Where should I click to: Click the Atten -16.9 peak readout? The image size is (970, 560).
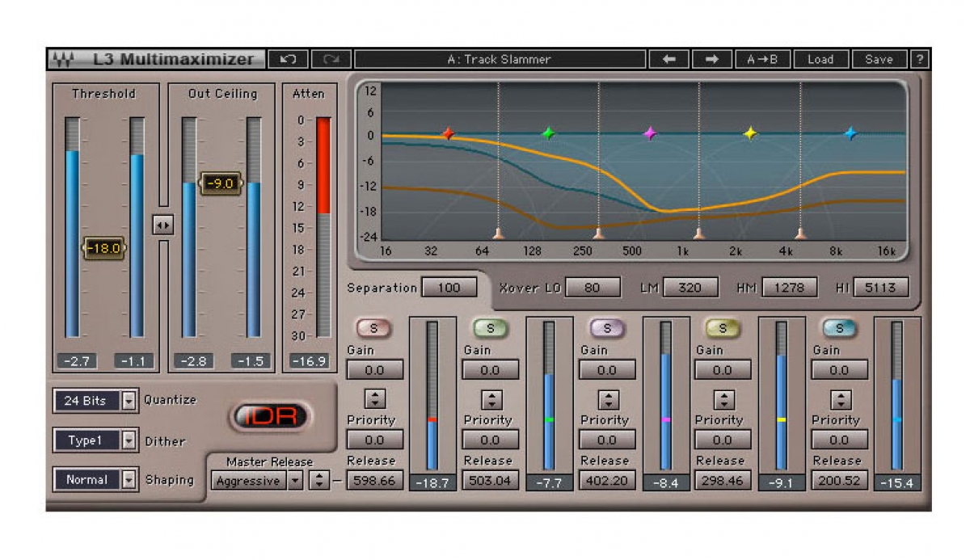(x=309, y=361)
